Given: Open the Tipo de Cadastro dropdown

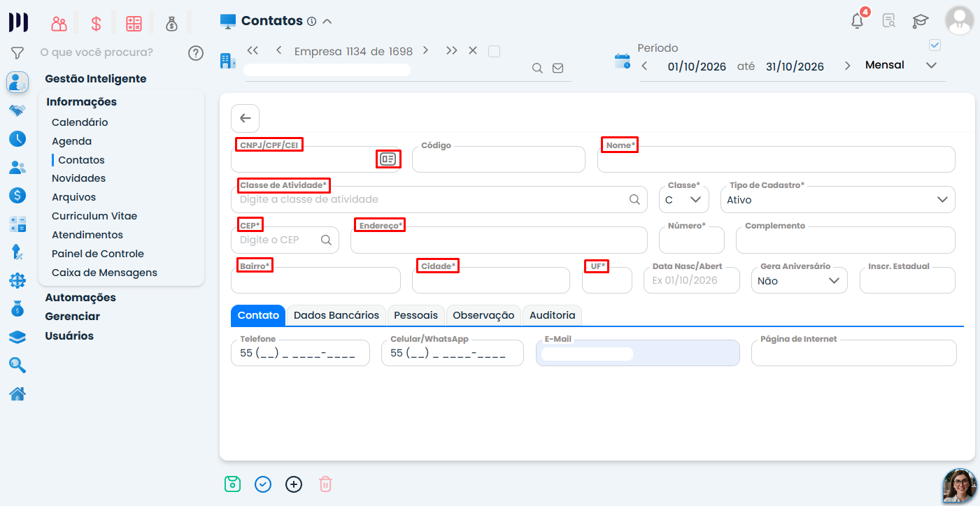Looking at the screenshot, I should pos(838,199).
